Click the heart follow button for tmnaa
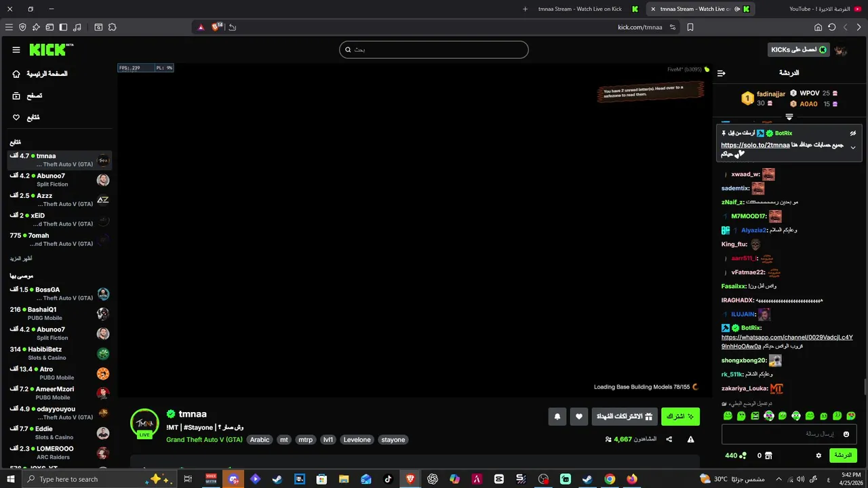868x488 pixels. coord(578,417)
